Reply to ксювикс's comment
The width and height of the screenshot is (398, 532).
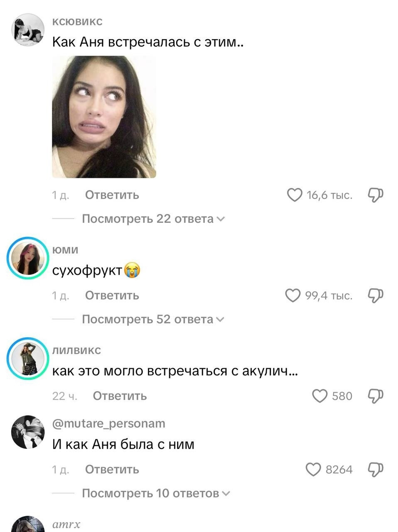112,195
